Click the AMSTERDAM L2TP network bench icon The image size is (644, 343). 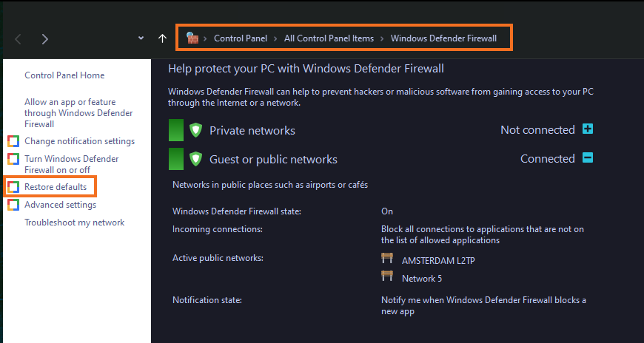pos(387,258)
